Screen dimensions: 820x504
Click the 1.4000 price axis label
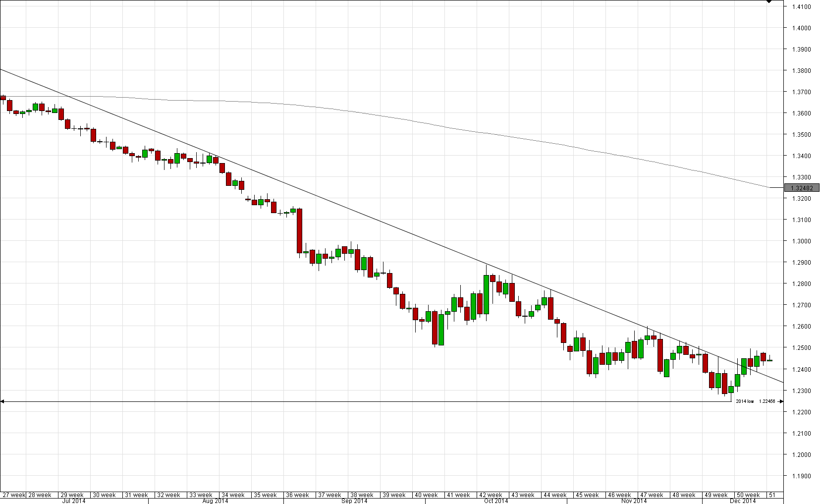(801, 28)
